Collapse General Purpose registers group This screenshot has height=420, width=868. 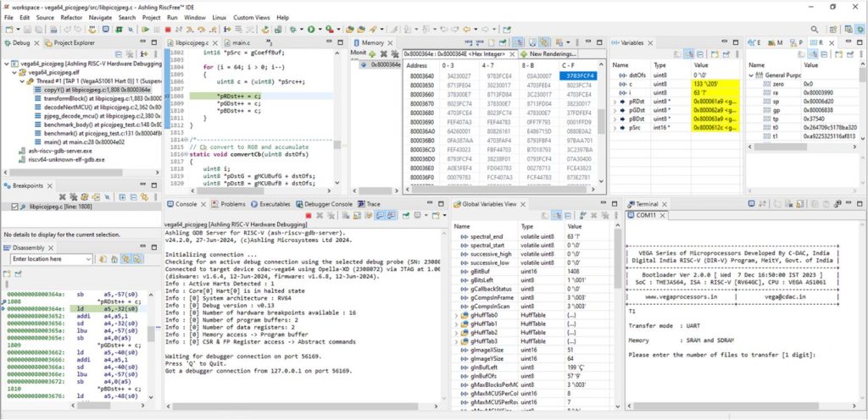[751, 75]
